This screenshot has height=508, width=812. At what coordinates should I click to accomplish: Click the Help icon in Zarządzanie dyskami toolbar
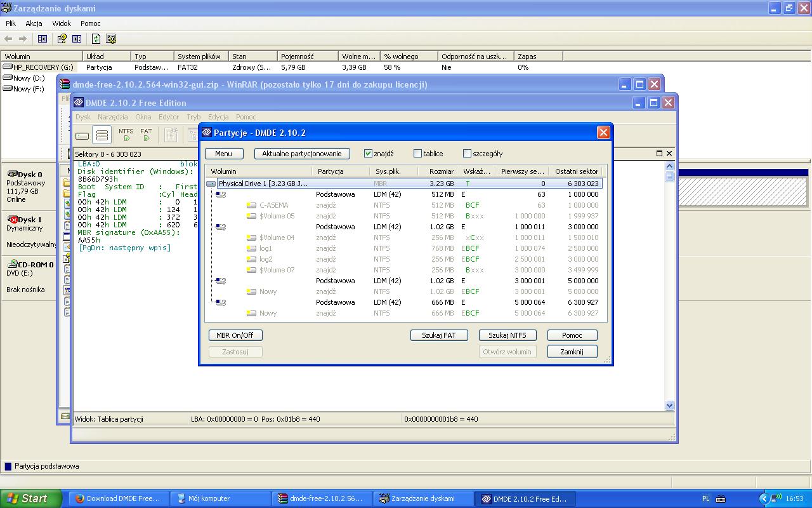click(x=62, y=39)
